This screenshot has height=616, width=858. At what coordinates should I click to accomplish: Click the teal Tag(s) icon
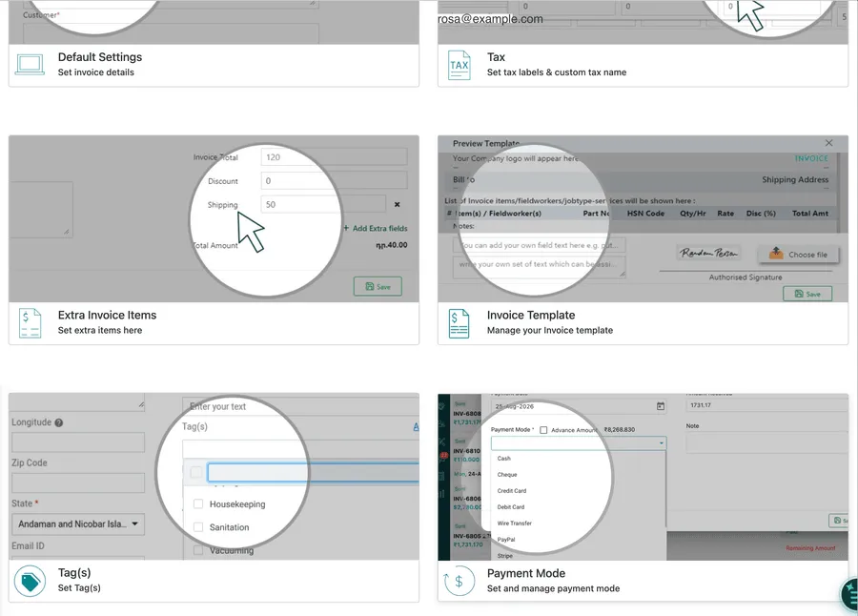point(31,581)
